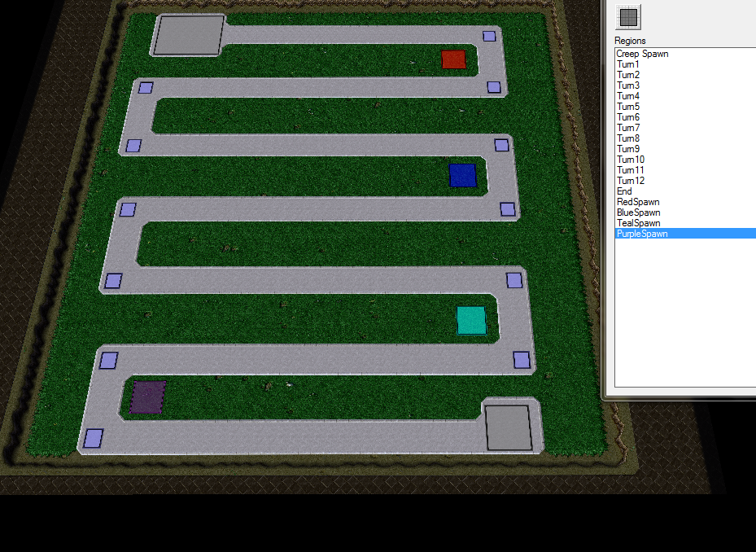Choose Turn12 from the Regions list

(630, 181)
